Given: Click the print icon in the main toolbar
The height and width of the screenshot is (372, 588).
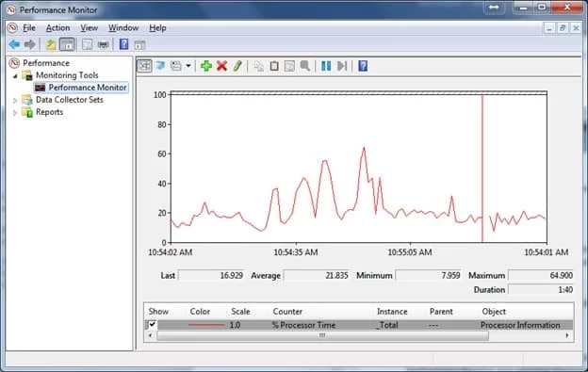Looking at the screenshot, I should (x=103, y=45).
